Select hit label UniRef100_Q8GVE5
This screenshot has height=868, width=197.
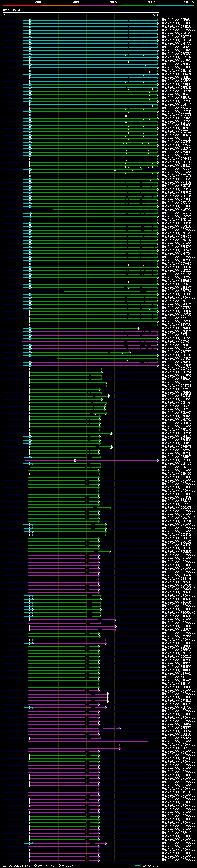click(x=177, y=352)
